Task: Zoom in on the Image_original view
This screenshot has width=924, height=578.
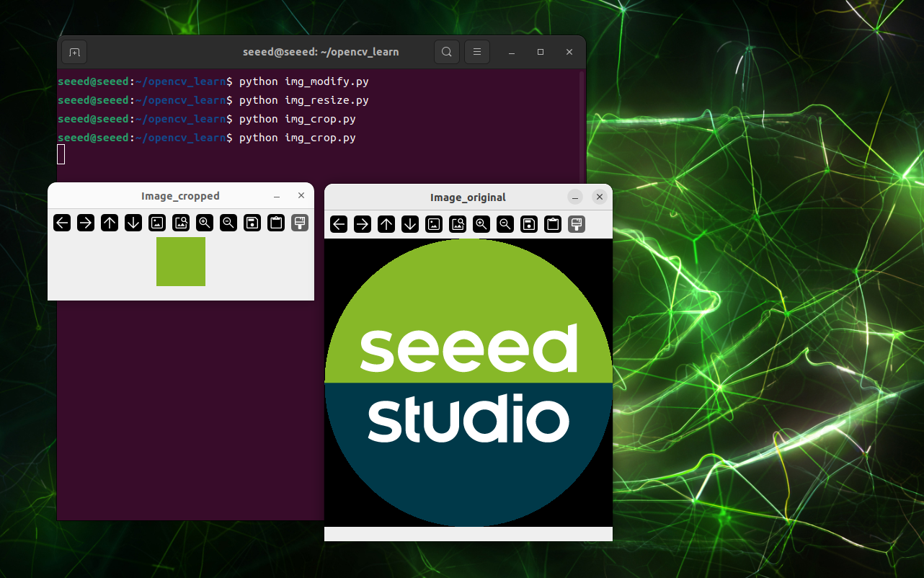Action: 481,224
